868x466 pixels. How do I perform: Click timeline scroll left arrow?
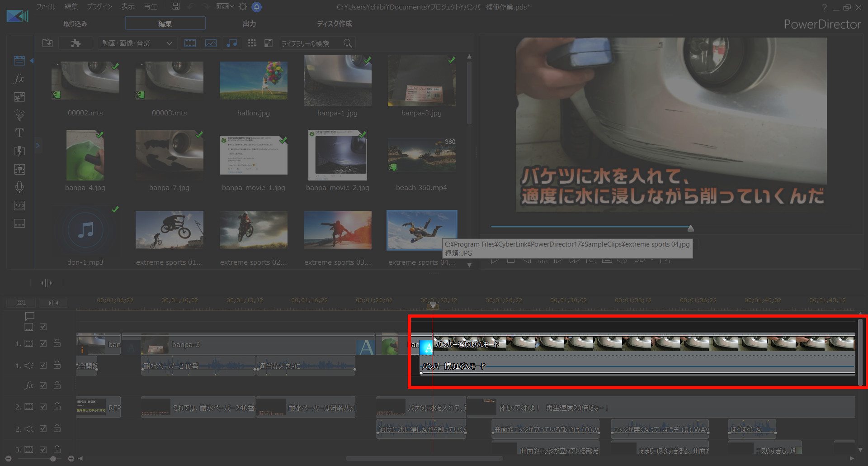[x=80, y=458]
